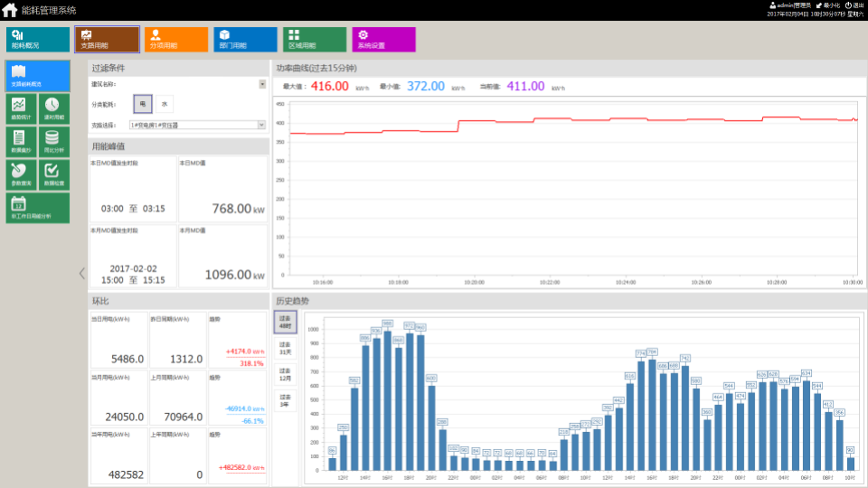Open 趋势统计 trend chart tile

coord(20,110)
